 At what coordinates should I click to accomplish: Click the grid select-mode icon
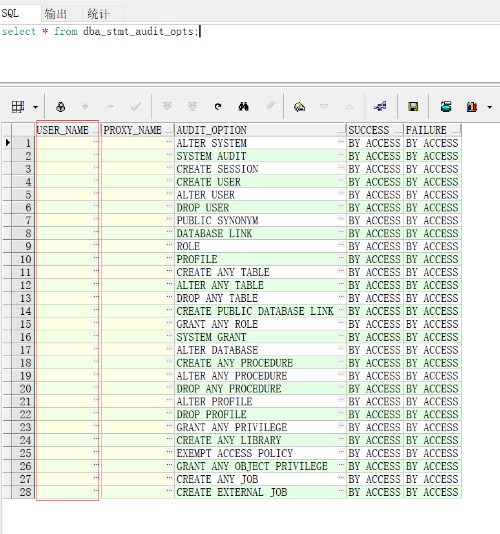tap(18, 107)
